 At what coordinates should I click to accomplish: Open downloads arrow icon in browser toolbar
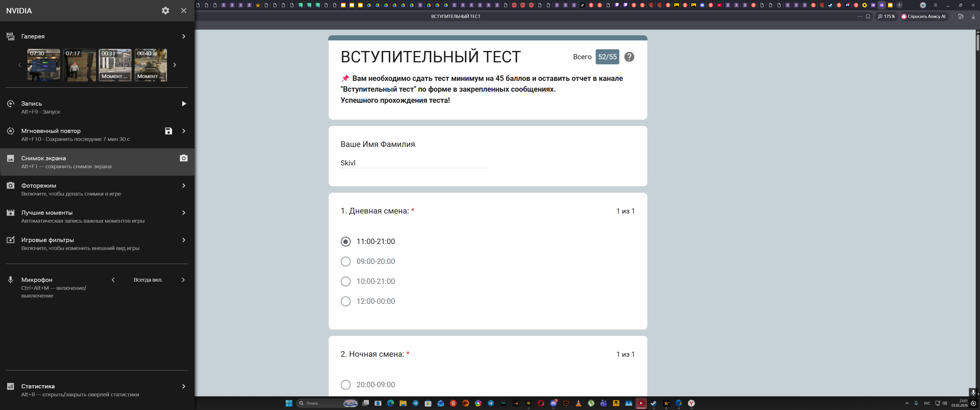click(973, 16)
